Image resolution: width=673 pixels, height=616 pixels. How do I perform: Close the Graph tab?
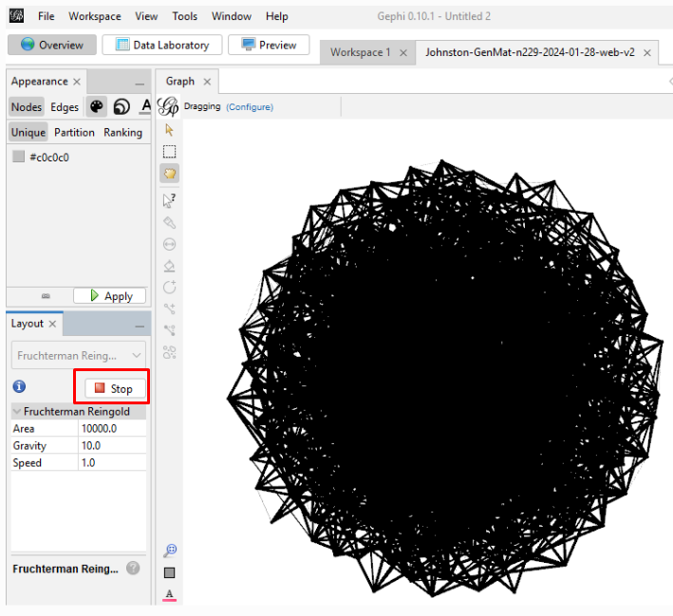pos(207,82)
